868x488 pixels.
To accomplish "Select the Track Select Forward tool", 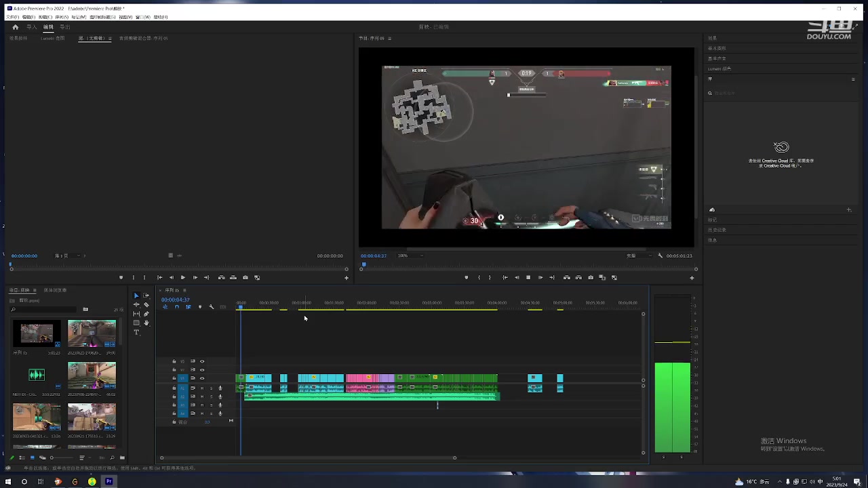I will point(146,296).
